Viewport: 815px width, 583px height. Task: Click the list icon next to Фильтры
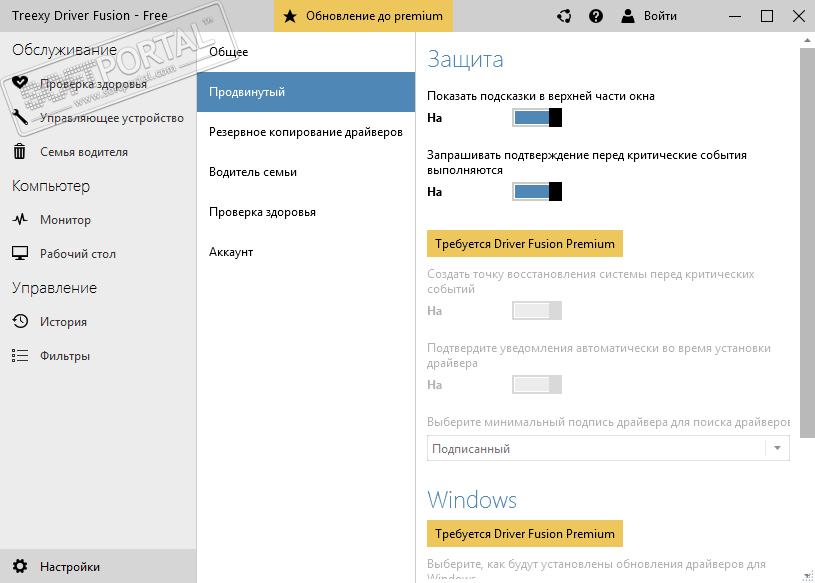(20, 355)
